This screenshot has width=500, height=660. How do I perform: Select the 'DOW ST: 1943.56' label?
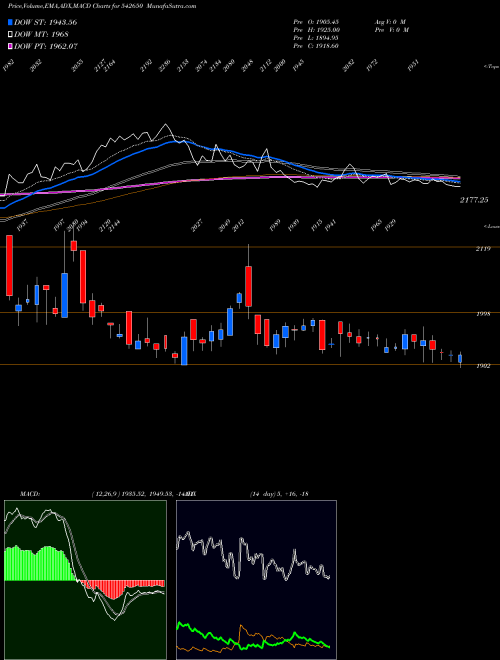click(x=45, y=23)
